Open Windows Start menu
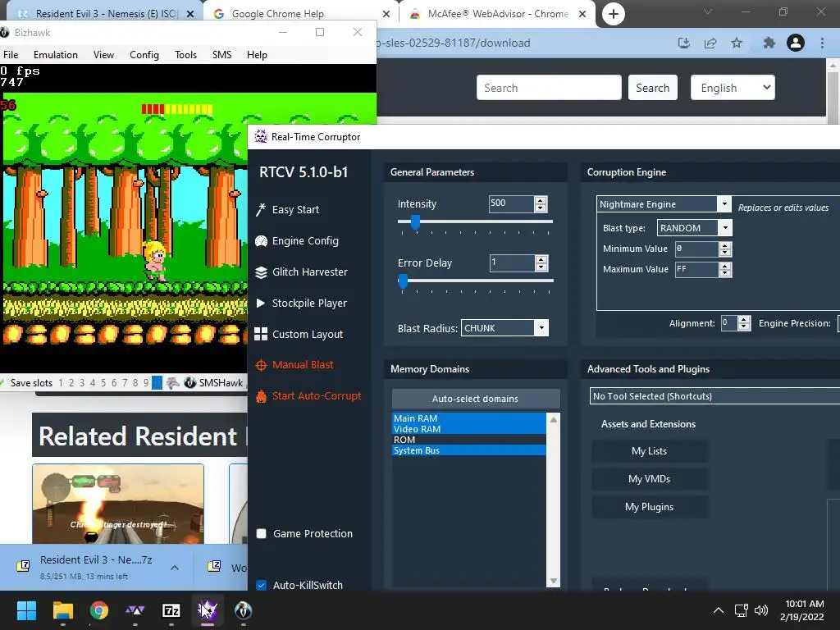Screen dimensions: 840x630 tap(26, 610)
